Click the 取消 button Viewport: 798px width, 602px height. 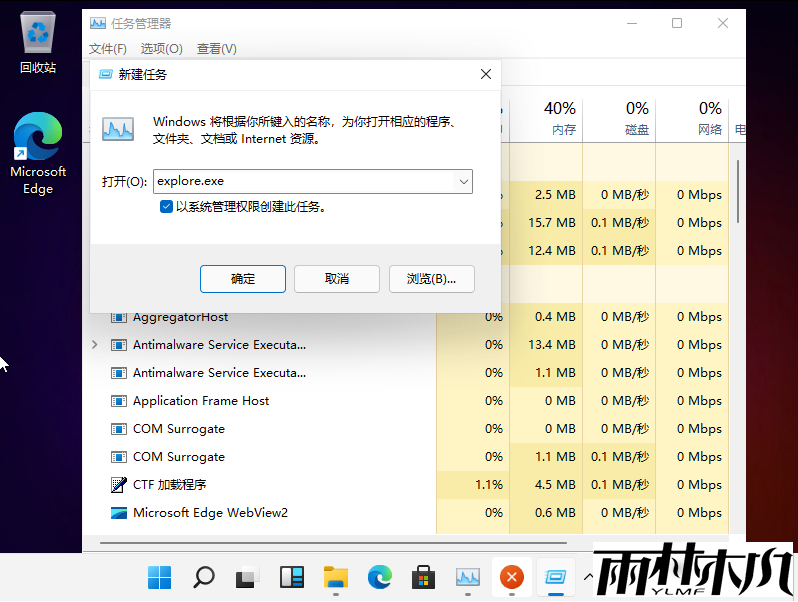[337, 279]
